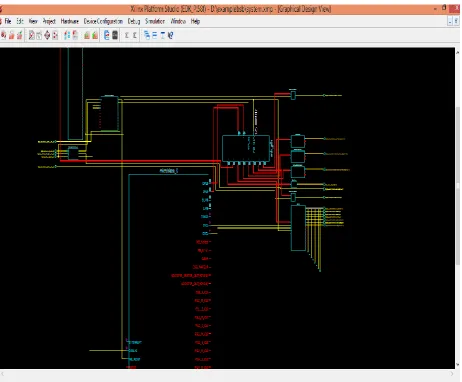Minimize the Xilinx Platform Studio window
Screen dimensions: 462x382
point(436,8)
